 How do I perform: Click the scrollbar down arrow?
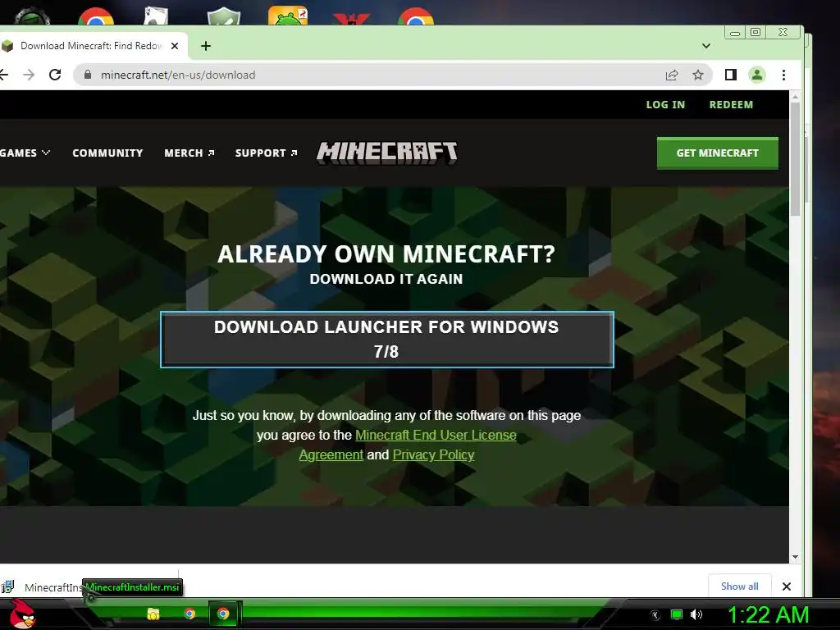[795, 557]
